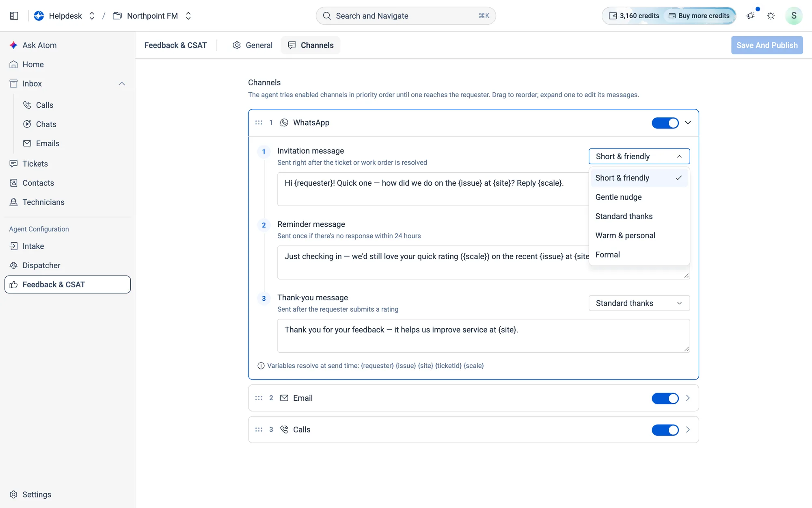The image size is (812, 508).
Task: Collapse the Inbox sidebar group
Action: pos(122,84)
